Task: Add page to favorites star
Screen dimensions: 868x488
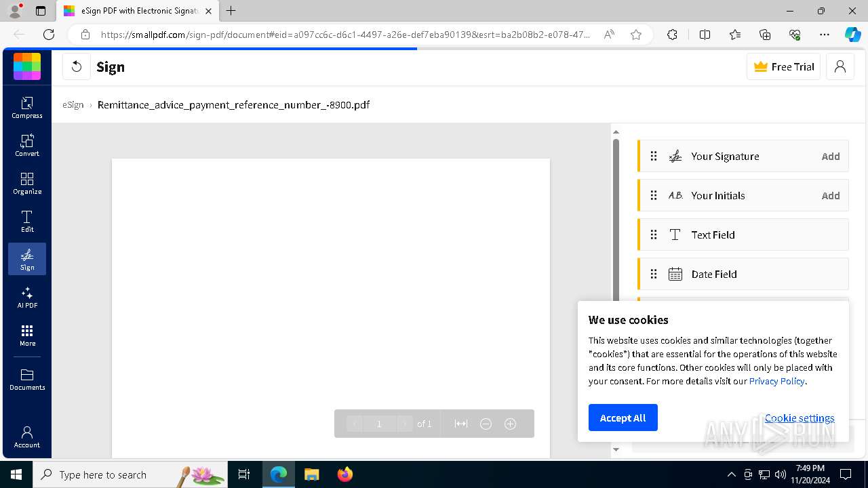Action: click(x=636, y=35)
